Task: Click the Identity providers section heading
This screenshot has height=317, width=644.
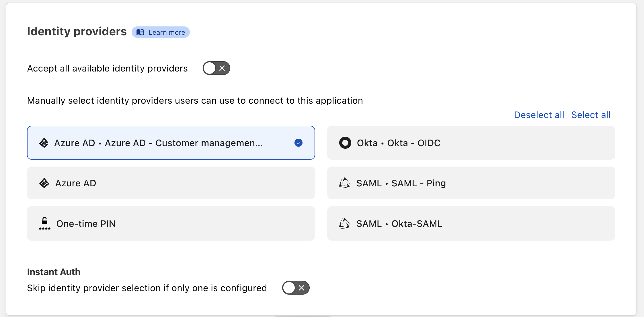Action: coord(77,31)
